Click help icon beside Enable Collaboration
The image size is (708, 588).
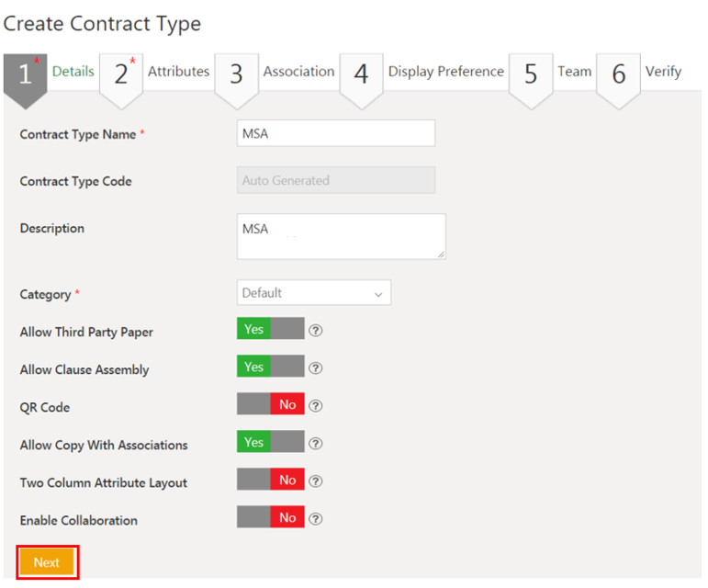tap(316, 518)
